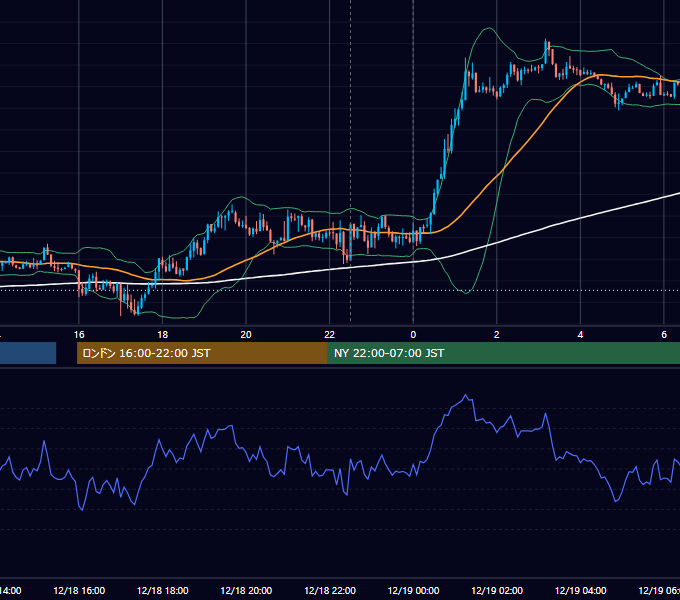Screen dimensions: 680x600
Task: Click the 12/19 02:00 time axis label
Action: click(x=497, y=590)
